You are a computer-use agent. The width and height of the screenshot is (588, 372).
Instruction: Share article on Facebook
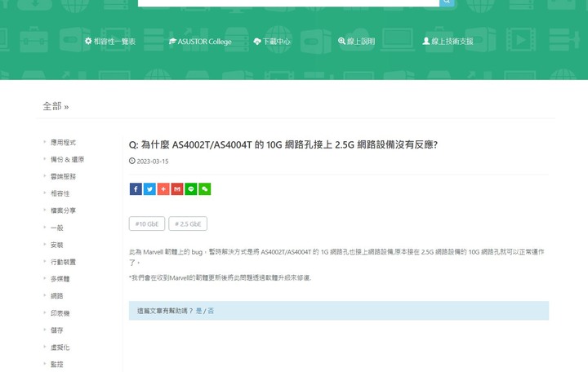click(x=136, y=189)
